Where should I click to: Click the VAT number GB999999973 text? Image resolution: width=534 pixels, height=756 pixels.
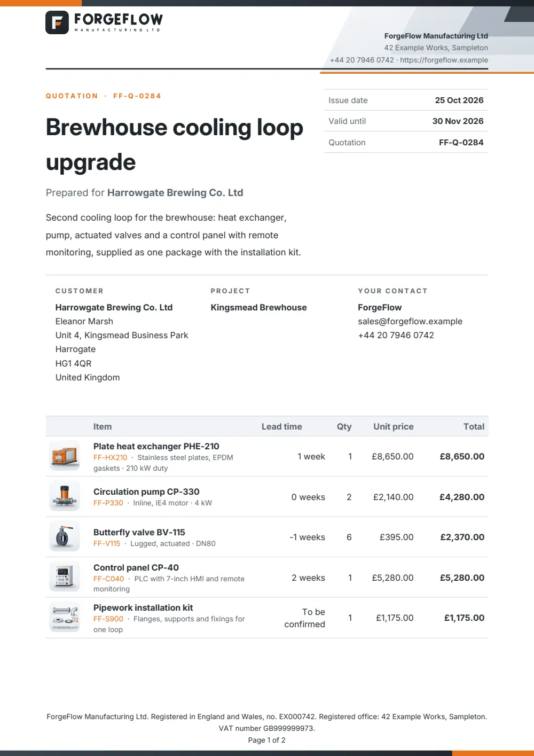coord(267,728)
